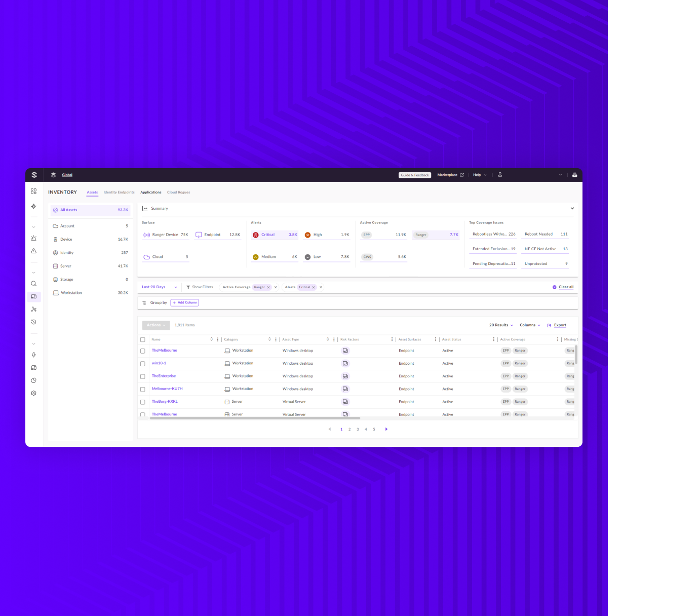Image resolution: width=700 pixels, height=616 pixels.
Task: Select Server category in the left panel
Action: 66,266
